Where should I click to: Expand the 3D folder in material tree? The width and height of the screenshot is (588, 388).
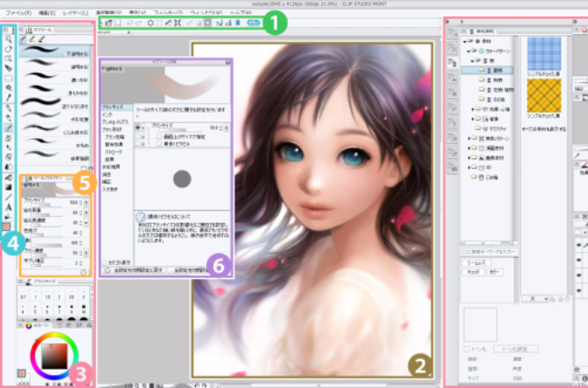tap(470, 168)
